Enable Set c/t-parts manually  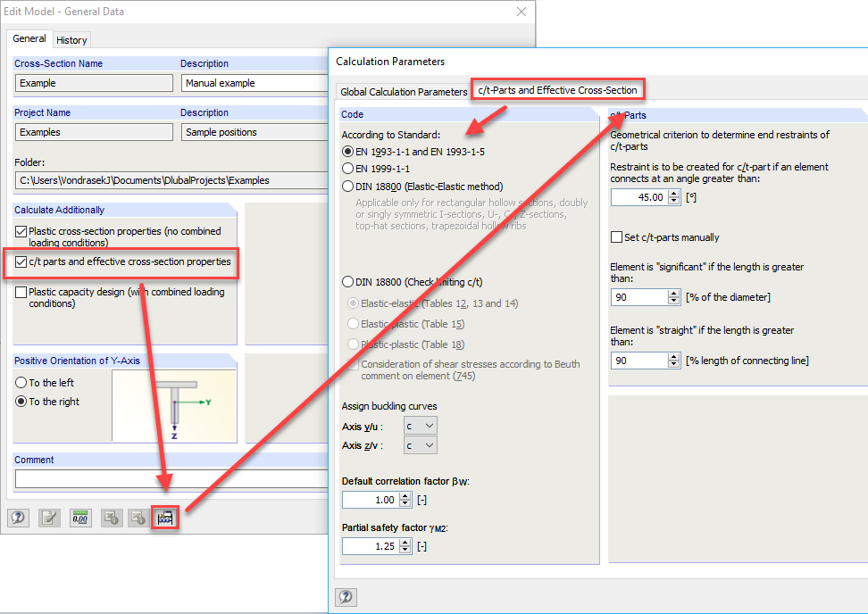click(x=614, y=236)
